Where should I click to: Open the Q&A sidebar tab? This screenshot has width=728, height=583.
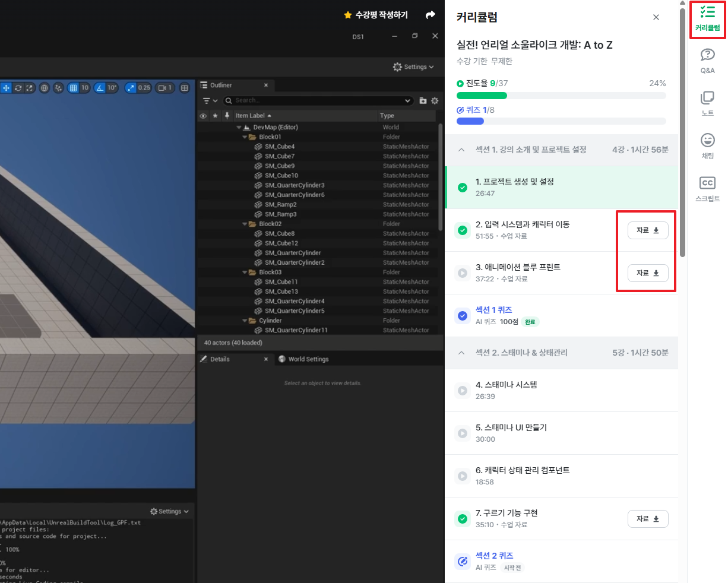(x=707, y=61)
